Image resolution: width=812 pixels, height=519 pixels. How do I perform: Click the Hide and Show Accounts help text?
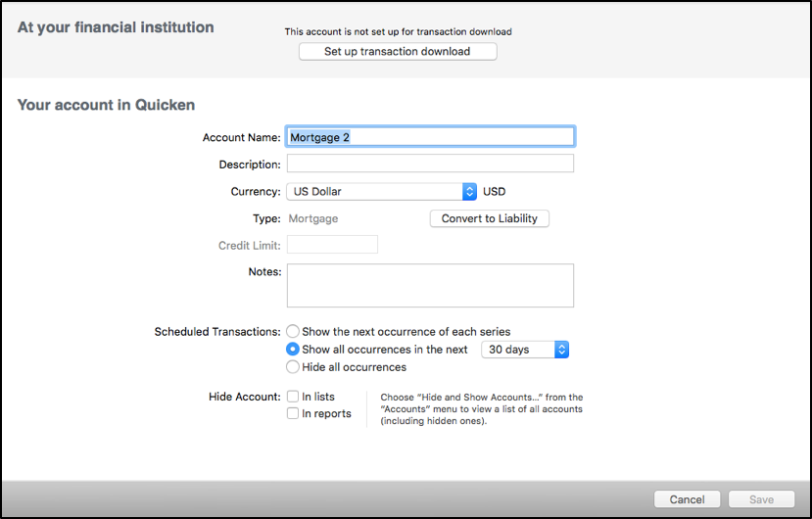point(481,409)
